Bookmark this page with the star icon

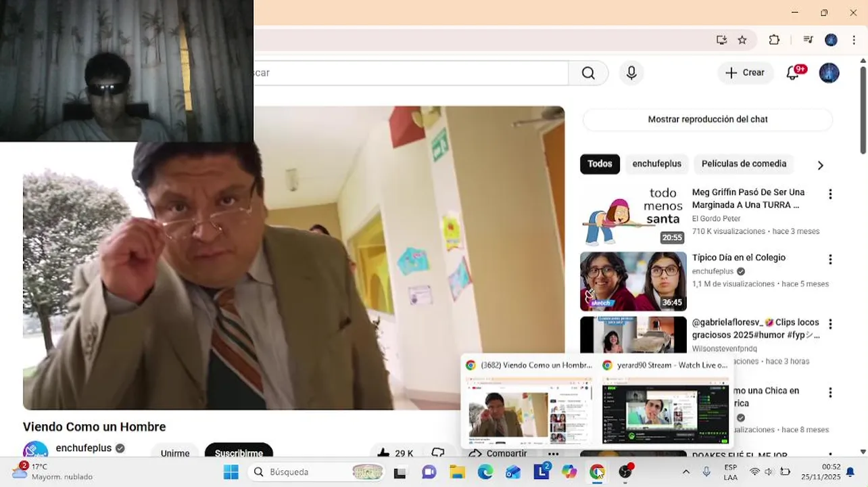click(x=742, y=40)
